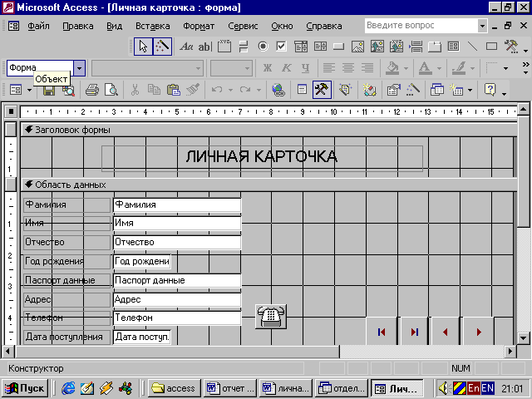Select the Label (Aa) toolbox tool
This screenshot has height=399, width=532.
(x=185, y=47)
